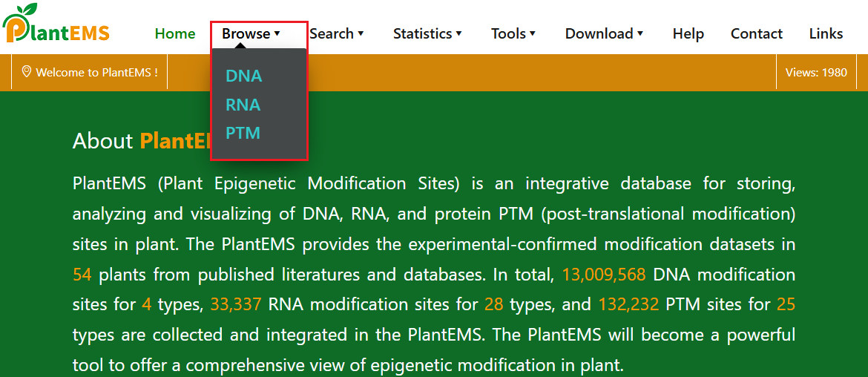Go to the Contact page

pos(756,34)
